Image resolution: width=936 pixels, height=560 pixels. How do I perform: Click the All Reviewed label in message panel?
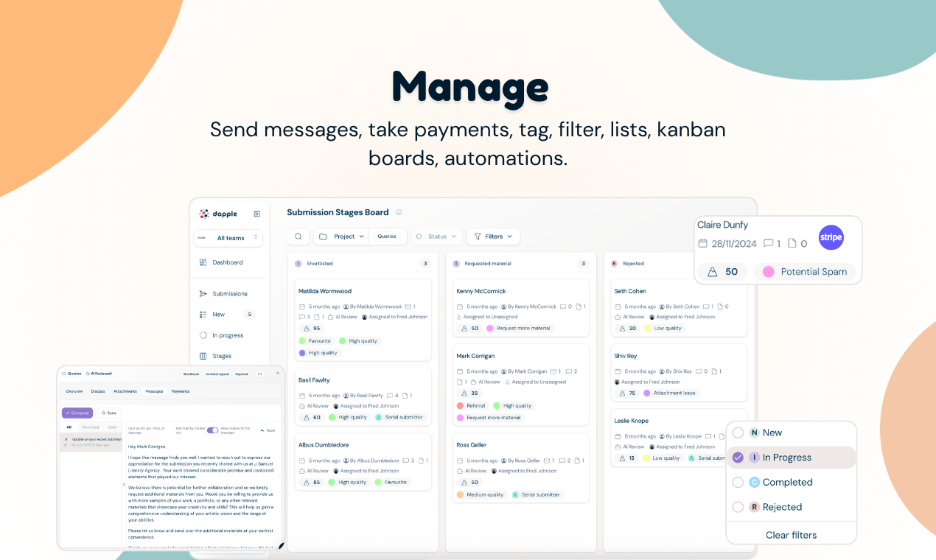(x=98, y=374)
